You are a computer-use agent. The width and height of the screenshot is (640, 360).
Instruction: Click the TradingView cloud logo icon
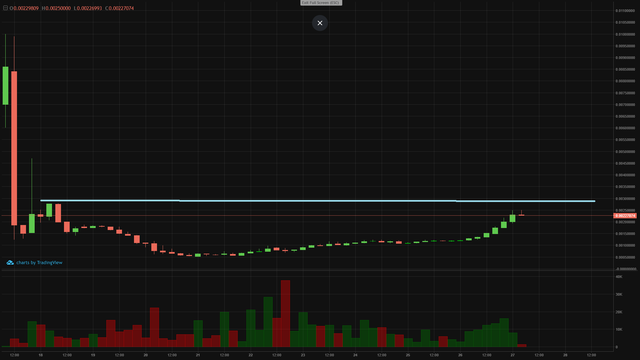coord(10,262)
